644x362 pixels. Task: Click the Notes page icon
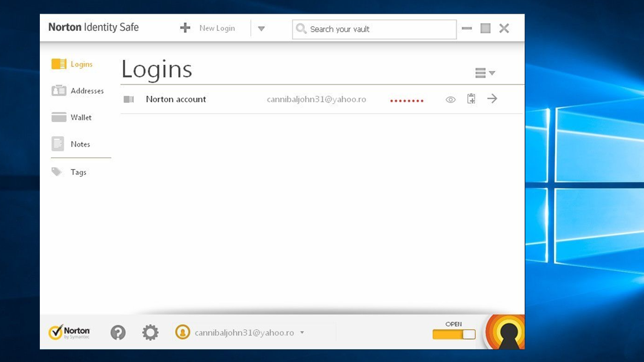[x=58, y=144]
